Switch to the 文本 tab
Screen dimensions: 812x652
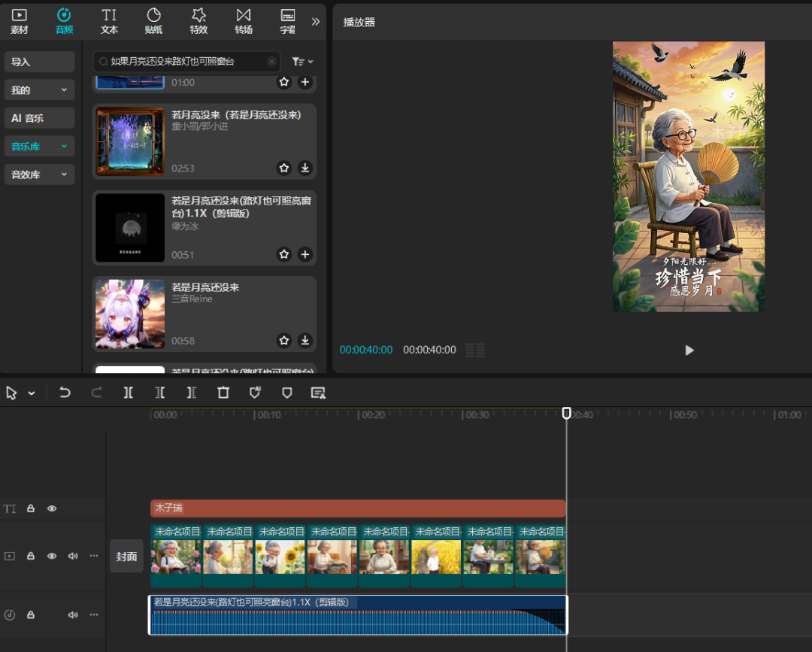coord(109,21)
